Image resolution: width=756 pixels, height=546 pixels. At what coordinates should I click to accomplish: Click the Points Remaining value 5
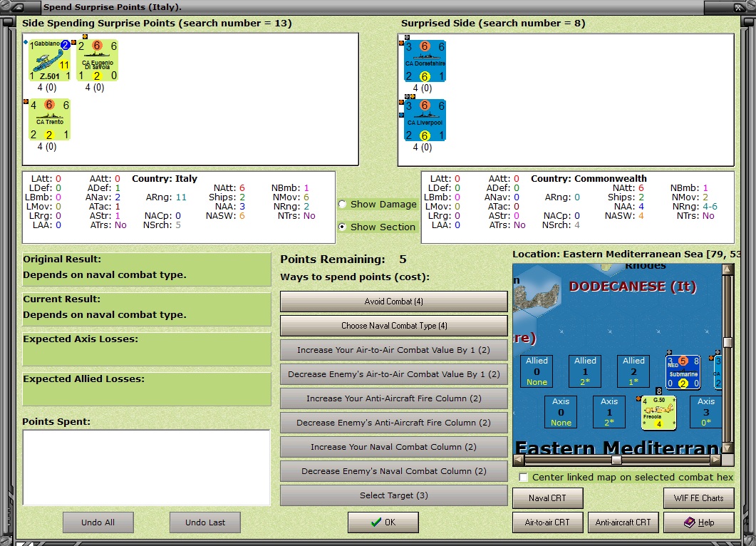tap(403, 259)
